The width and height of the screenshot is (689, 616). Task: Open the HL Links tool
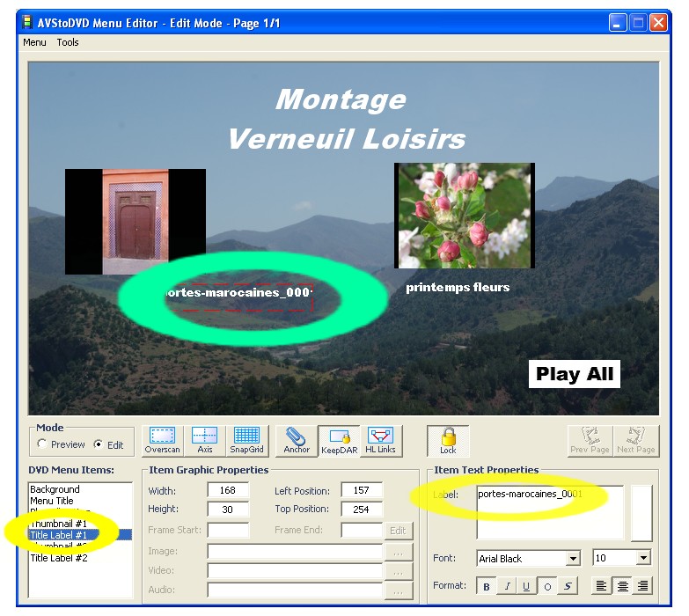click(x=380, y=440)
